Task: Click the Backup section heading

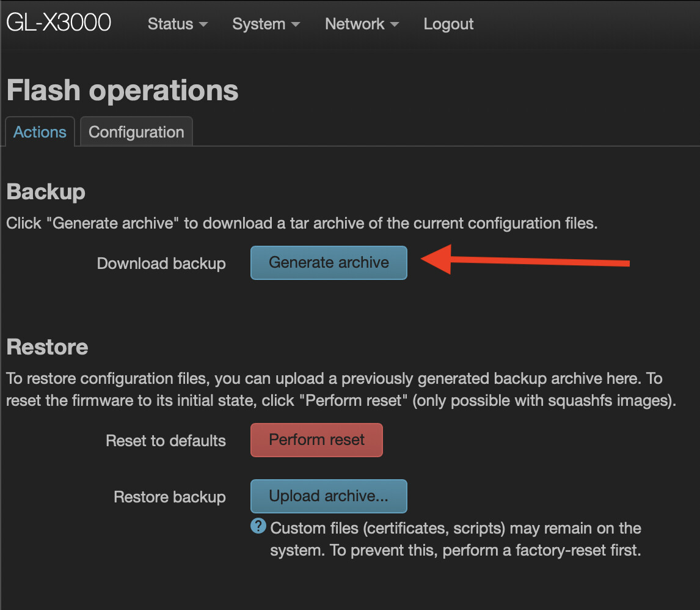Action: pyautogui.click(x=46, y=192)
